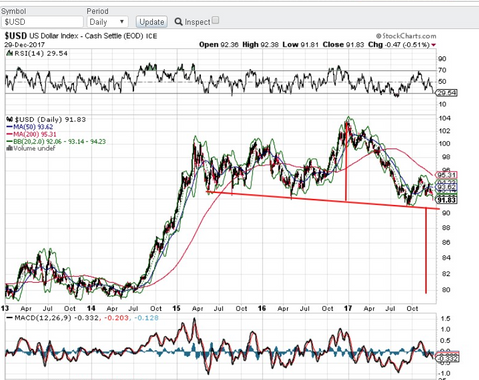
Task: Click the red down arrow beside Chg value
Action: click(x=433, y=45)
